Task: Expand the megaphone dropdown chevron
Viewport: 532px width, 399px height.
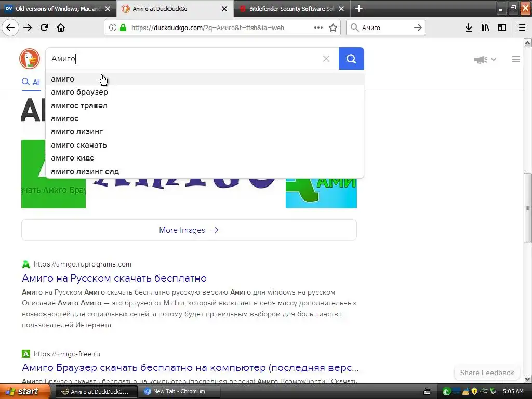Action: click(494, 60)
